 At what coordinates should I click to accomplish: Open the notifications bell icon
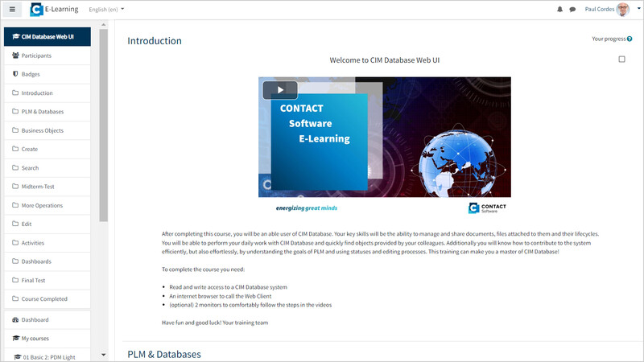click(559, 9)
